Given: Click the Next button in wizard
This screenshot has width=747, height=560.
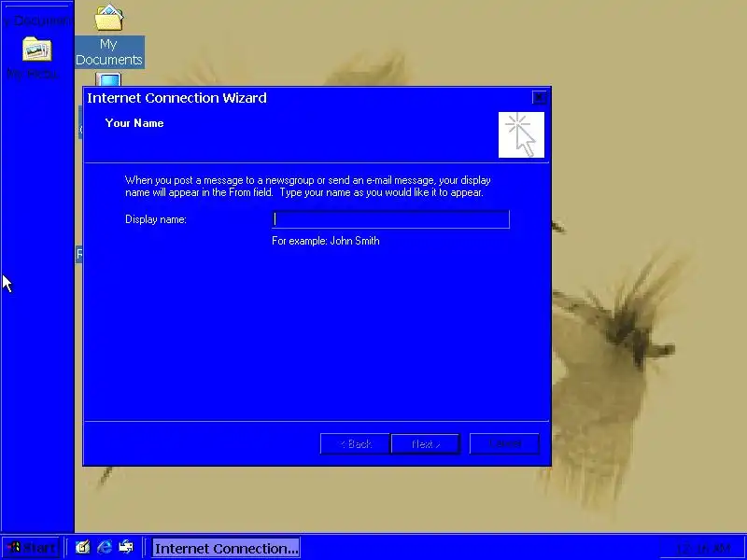Looking at the screenshot, I should pyautogui.click(x=426, y=444).
